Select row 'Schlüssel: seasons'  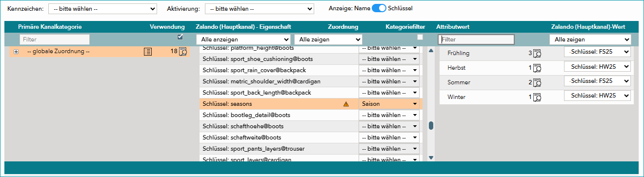coord(311,104)
